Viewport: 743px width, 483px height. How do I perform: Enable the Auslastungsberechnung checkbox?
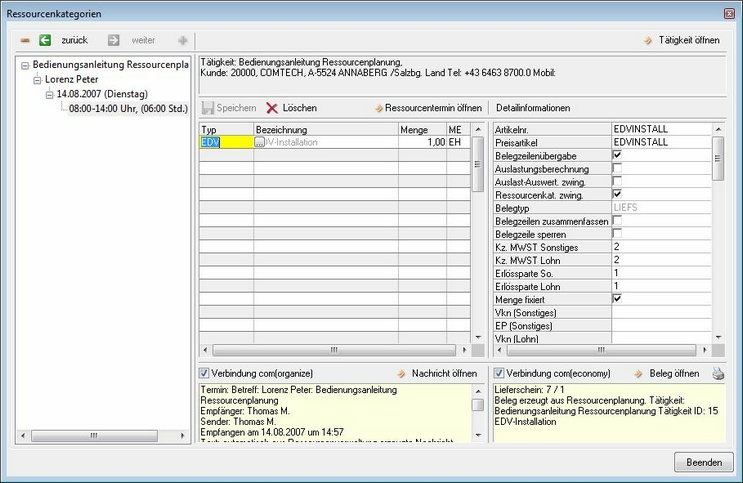[x=617, y=168]
